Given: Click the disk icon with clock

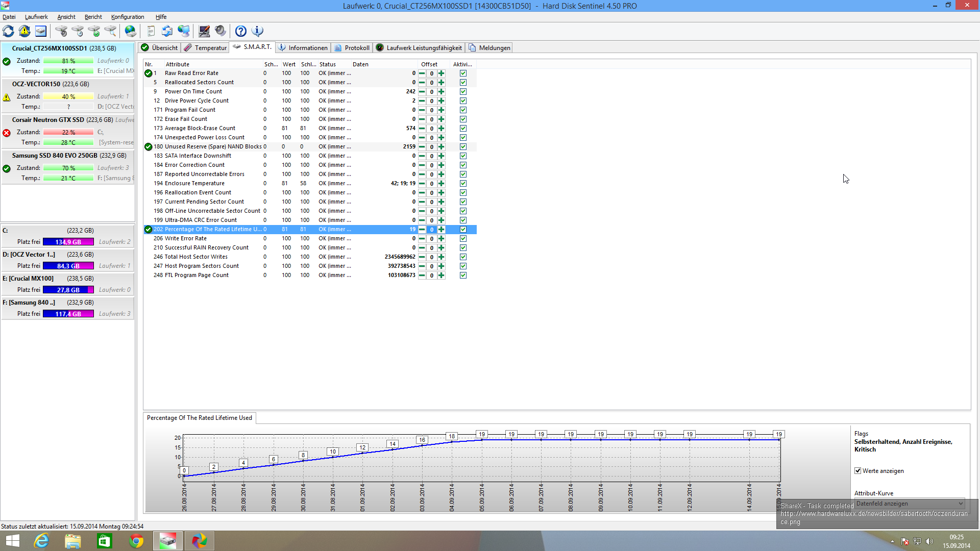Looking at the screenshot, I should 78,31.
